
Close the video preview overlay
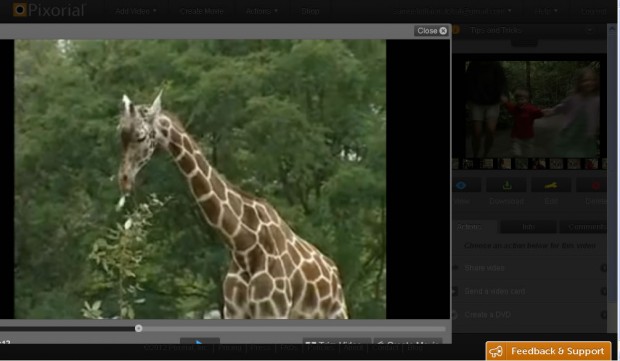pos(432,31)
